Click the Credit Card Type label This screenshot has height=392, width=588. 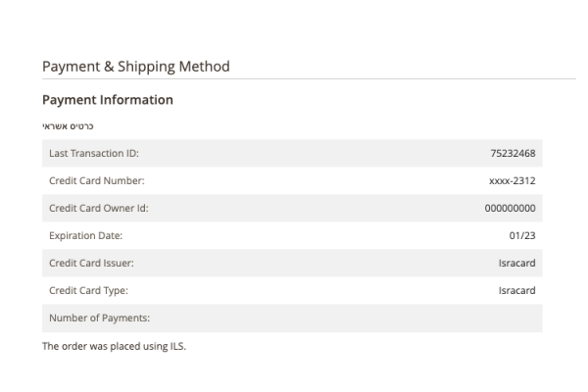pyautogui.click(x=88, y=290)
